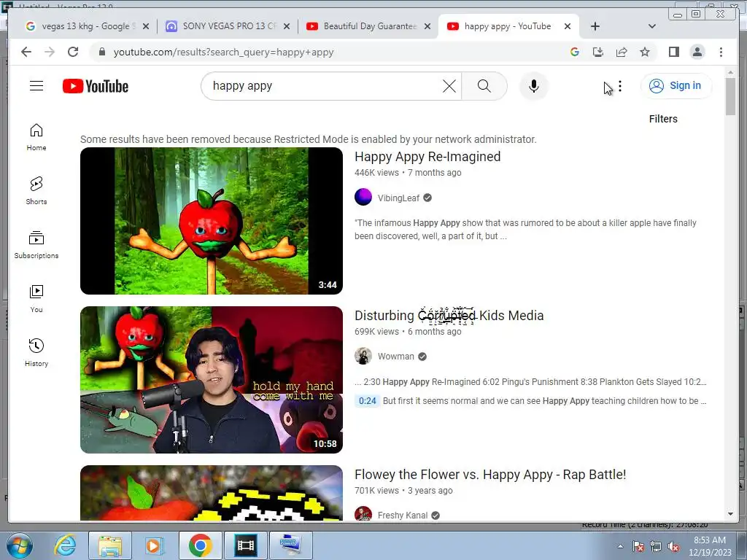Clear the search query with the X icon
This screenshot has height=560, width=747.
pyautogui.click(x=449, y=86)
